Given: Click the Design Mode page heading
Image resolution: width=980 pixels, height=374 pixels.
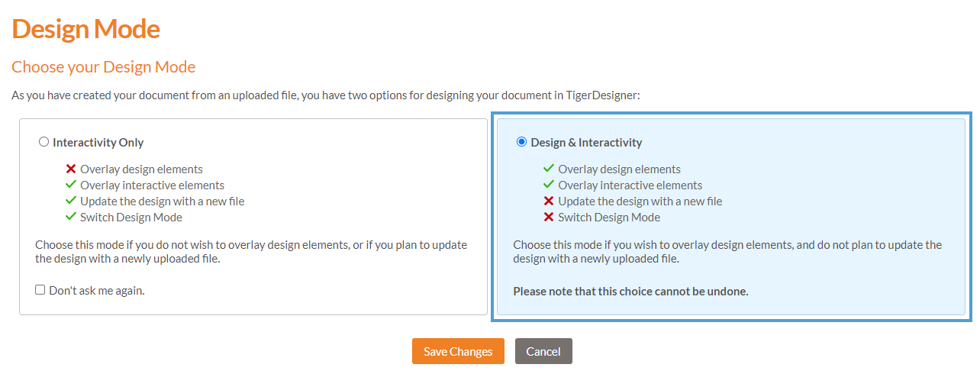Looking at the screenshot, I should coord(86,29).
